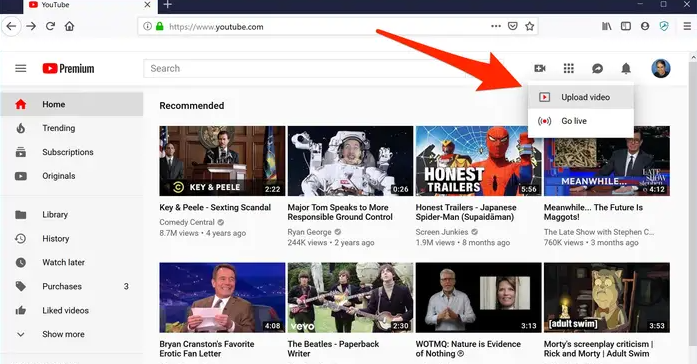Click the Pocket save icon
697x364 pixels.
[513, 26]
